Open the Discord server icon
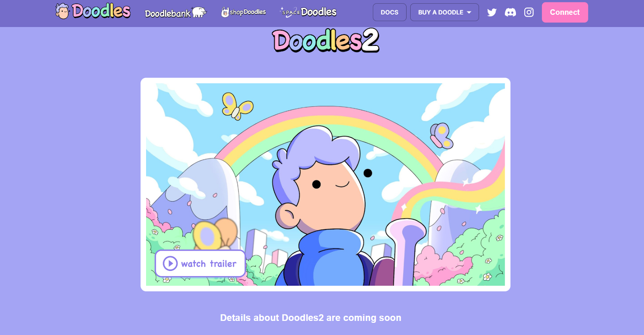 click(510, 12)
